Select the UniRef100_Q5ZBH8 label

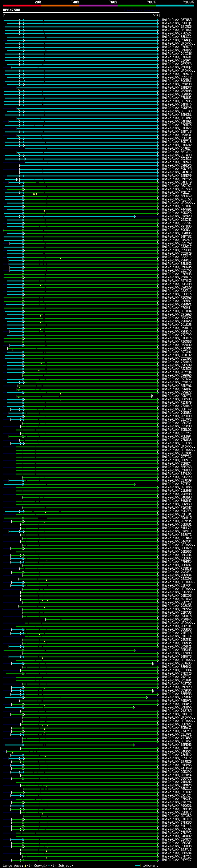[177, 91]
